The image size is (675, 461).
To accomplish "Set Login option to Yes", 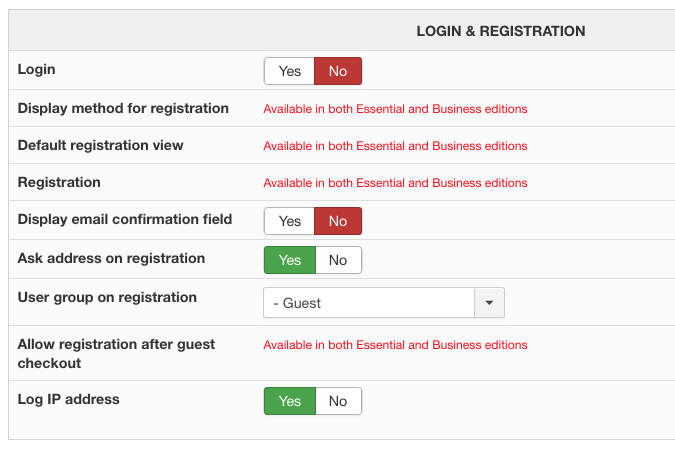I will point(289,71).
